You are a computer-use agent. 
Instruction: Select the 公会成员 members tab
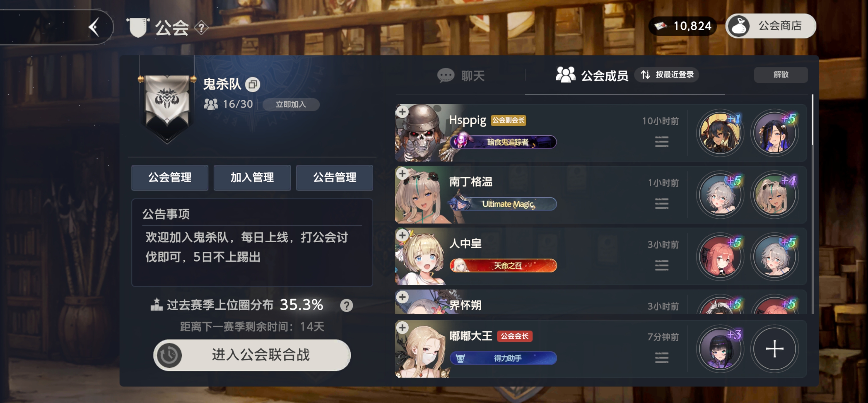point(592,75)
